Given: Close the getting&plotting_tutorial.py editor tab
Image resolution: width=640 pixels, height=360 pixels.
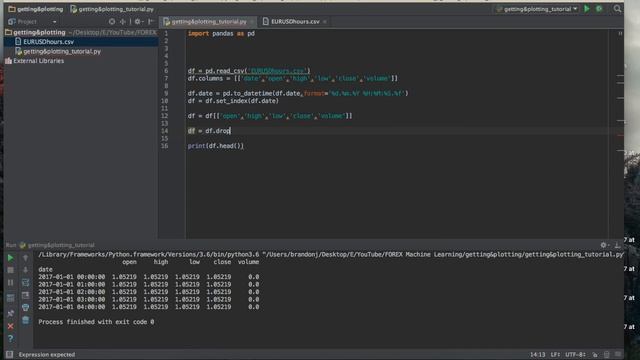Looking at the screenshot, I should coord(252,22).
